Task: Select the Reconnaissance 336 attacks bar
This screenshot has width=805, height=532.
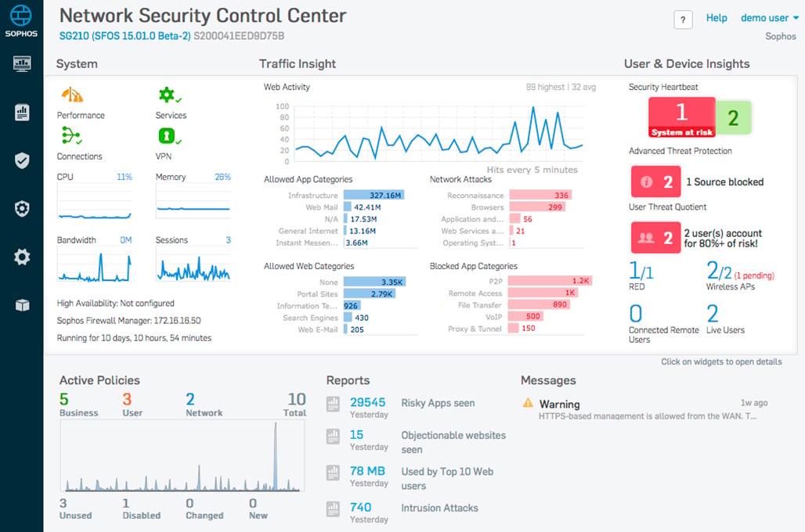Action: [x=540, y=195]
